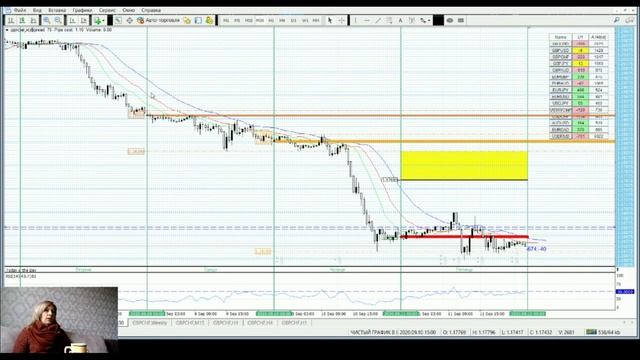Open the Вставка menu
This screenshot has width=640, height=360.
(57, 10)
